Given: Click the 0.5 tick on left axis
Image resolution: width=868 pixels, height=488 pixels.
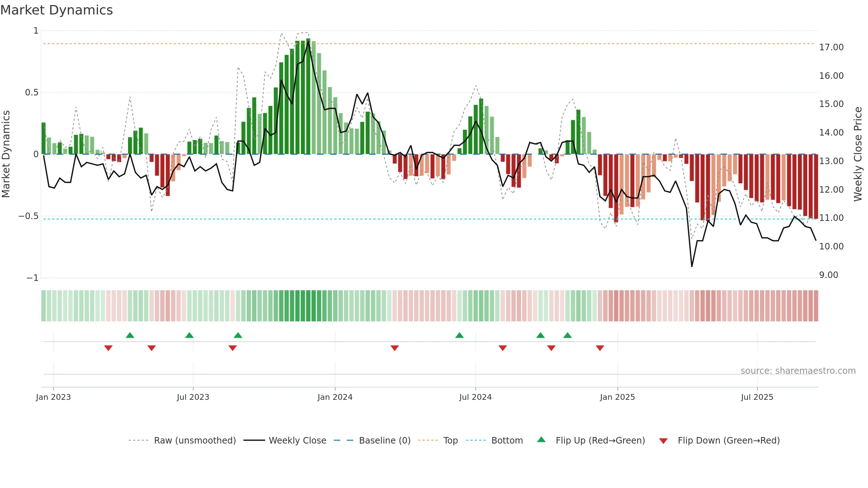Looking at the screenshot, I should tap(32, 93).
